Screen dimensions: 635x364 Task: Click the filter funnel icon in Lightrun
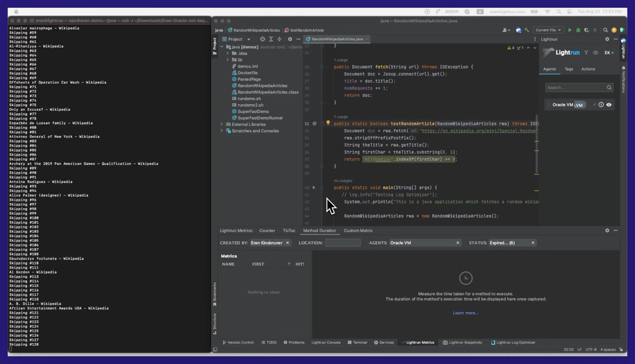pos(586,53)
